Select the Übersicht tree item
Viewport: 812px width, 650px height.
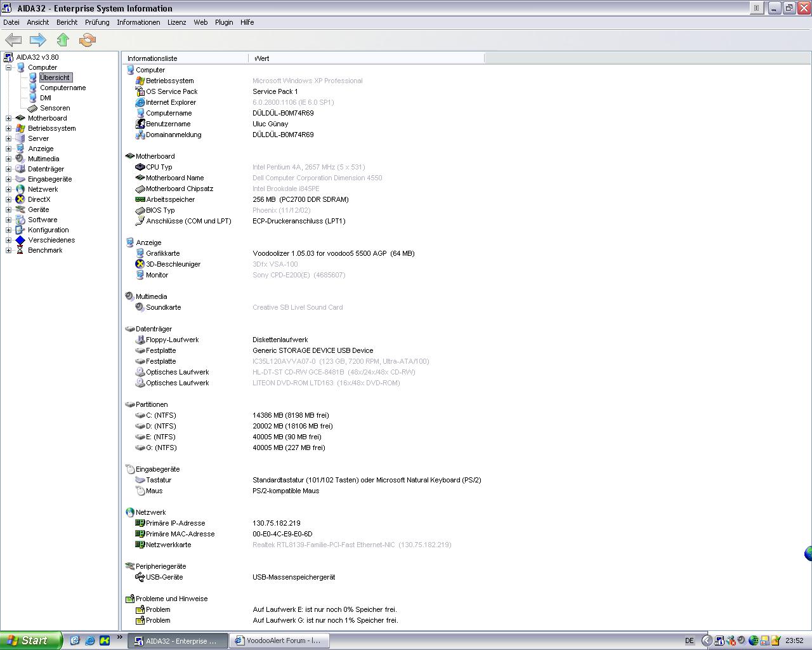click(x=55, y=77)
